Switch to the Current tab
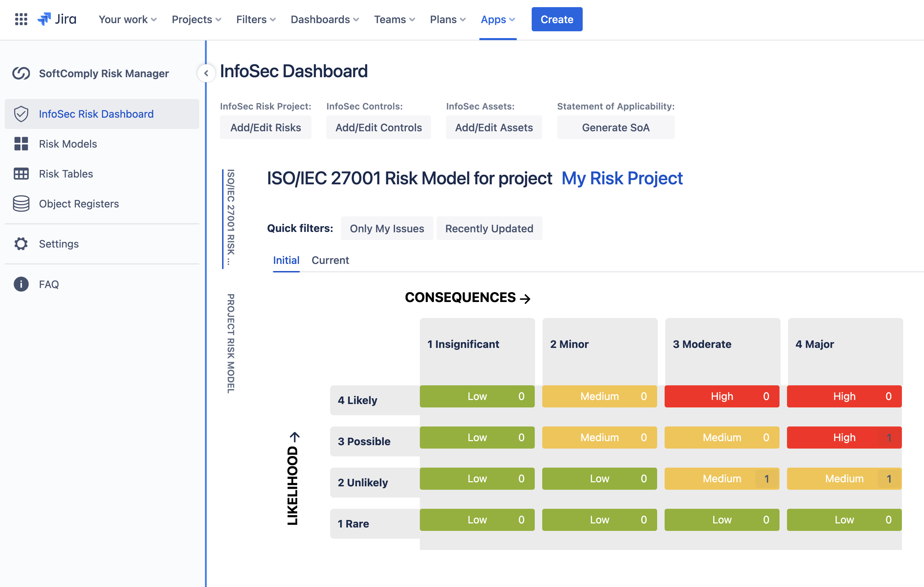Viewport: 924px width, 587px height. click(x=330, y=260)
